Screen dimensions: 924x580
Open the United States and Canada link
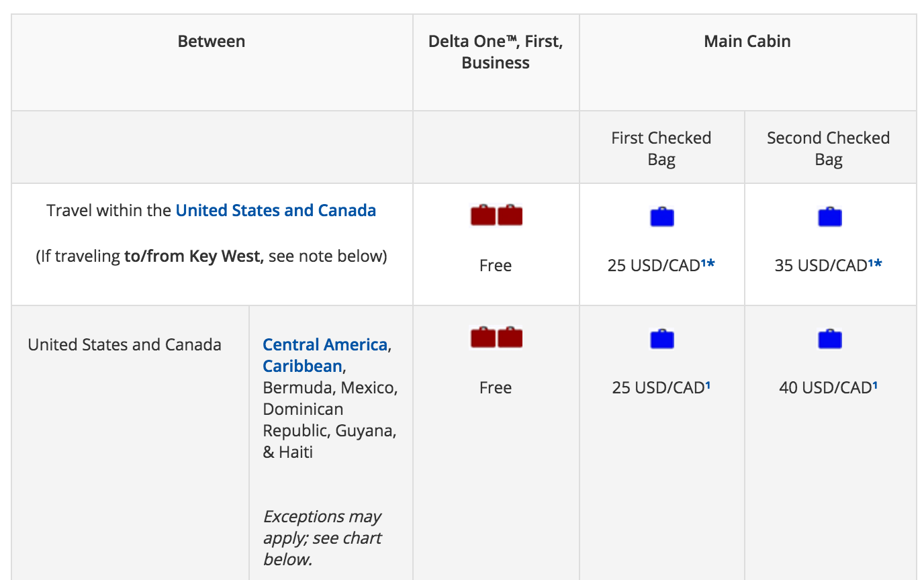click(275, 210)
